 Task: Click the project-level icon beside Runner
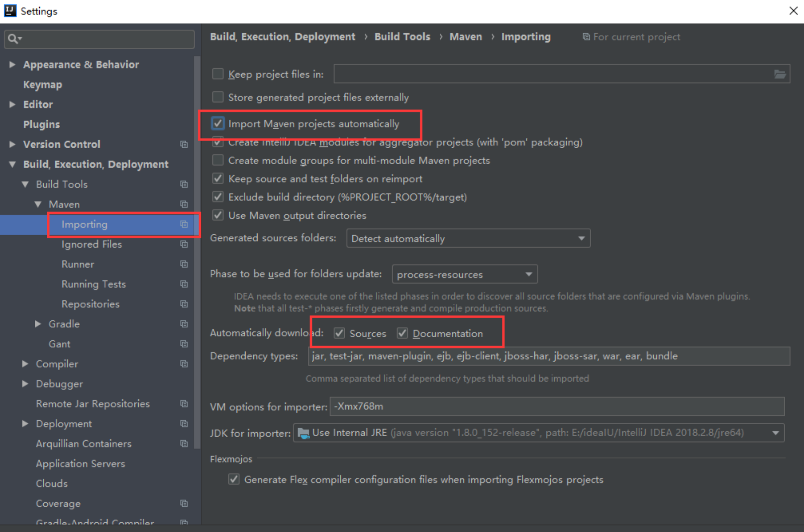pos(184,264)
